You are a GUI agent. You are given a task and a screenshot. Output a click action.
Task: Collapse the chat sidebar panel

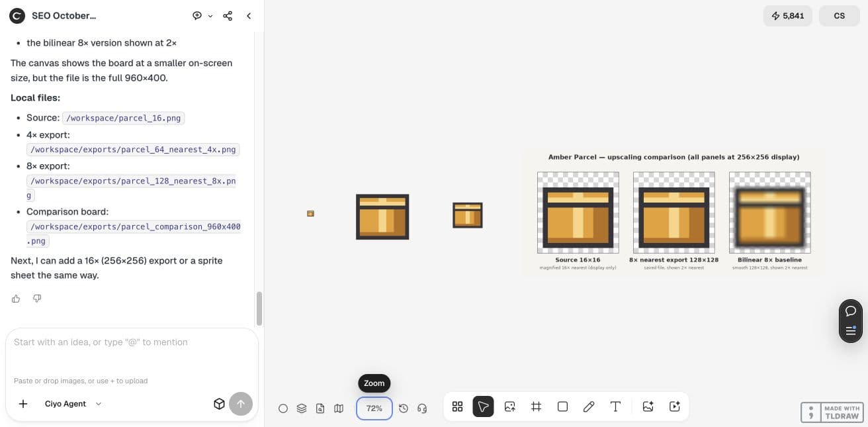tap(249, 16)
